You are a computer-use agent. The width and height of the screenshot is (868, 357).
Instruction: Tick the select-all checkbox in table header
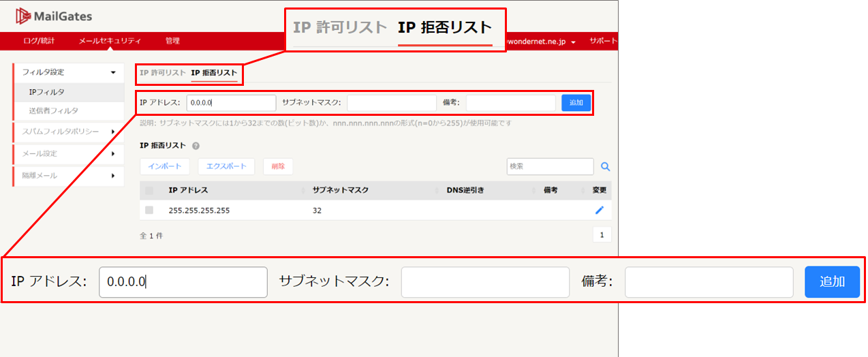point(149,190)
